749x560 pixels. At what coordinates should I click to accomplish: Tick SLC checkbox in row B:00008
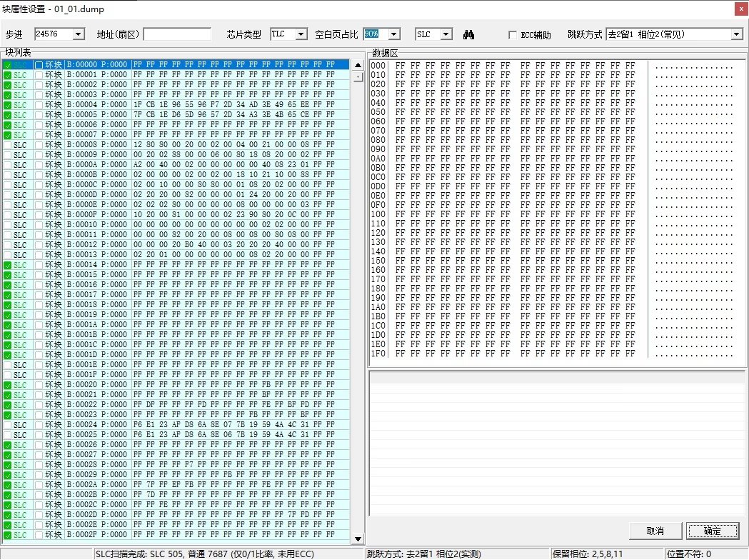tap(8, 145)
